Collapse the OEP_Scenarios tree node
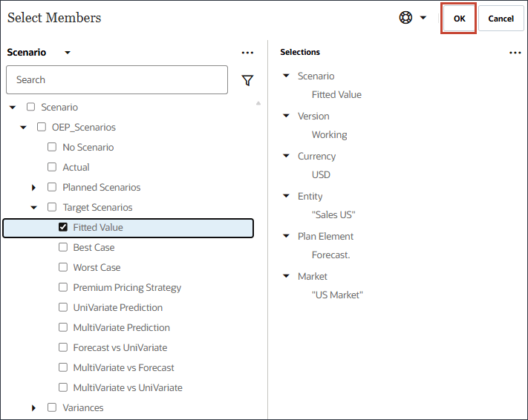The width and height of the screenshot is (528, 420). click(x=24, y=128)
